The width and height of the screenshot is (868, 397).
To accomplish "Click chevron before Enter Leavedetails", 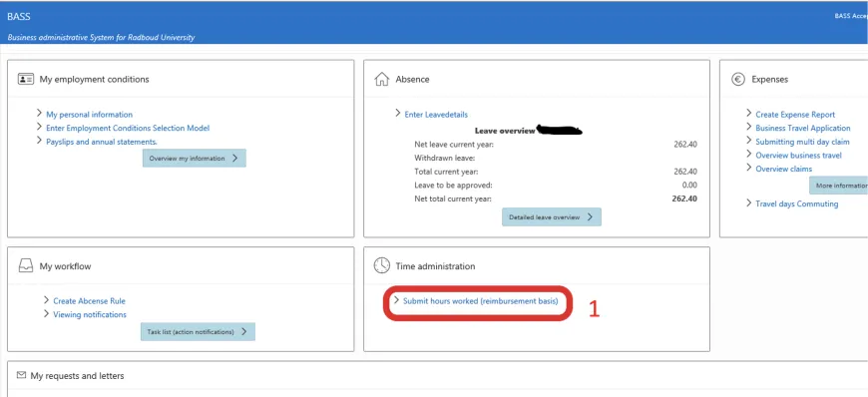I will tap(398, 113).
